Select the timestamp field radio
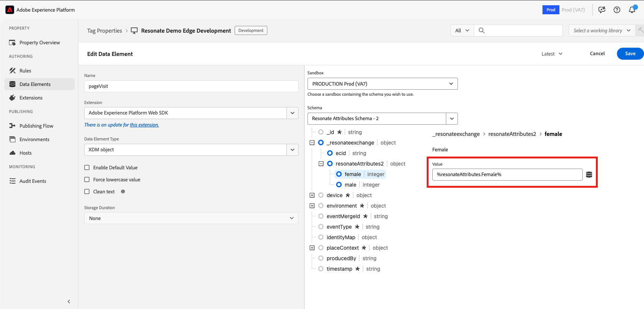 [321, 269]
